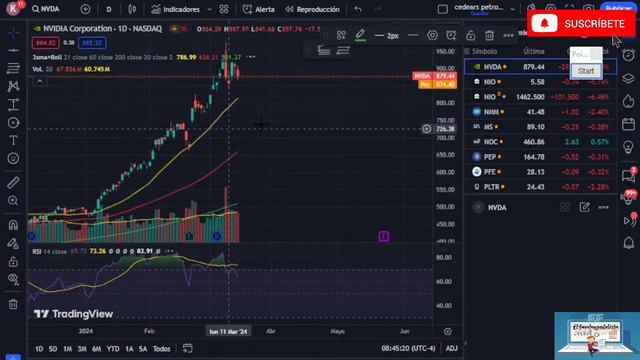This screenshot has height=360, width=640.
Task: Set chart range to 1D
Action: [x=39, y=349]
